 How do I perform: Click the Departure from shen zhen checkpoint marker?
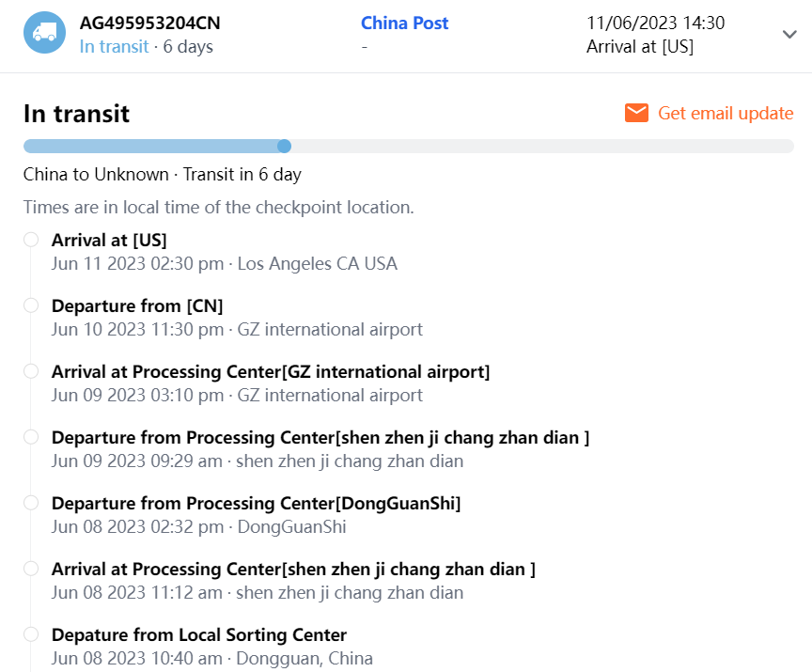[x=31, y=437]
